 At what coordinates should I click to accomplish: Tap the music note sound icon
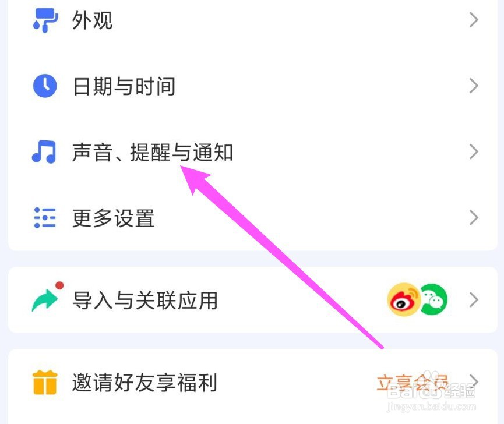[44, 151]
